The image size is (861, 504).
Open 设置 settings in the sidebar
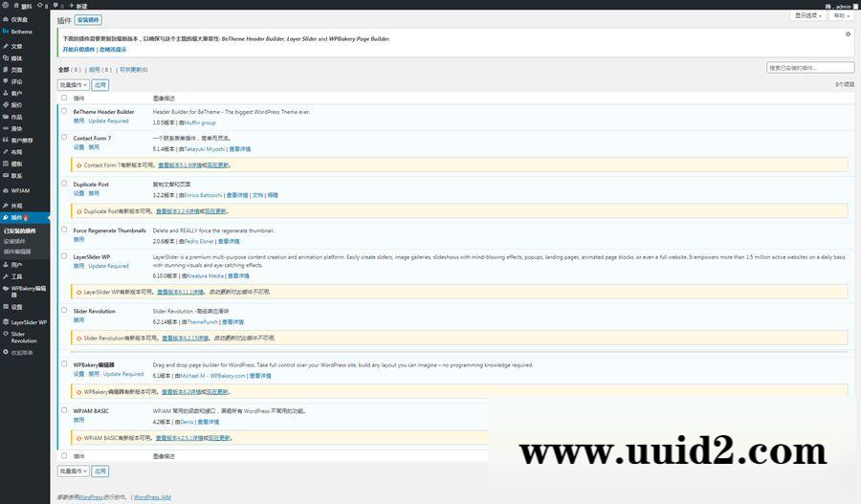pos(16,307)
